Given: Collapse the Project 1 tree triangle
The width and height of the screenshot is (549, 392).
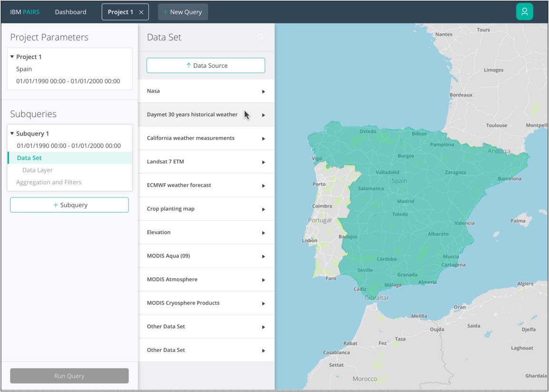Looking at the screenshot, I should pos(12,57).
